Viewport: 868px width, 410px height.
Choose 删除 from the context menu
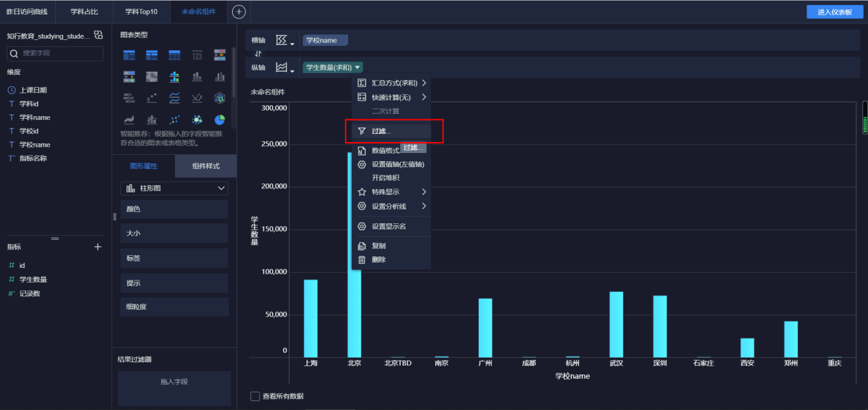pyautogui.click(x=391, y=260)
